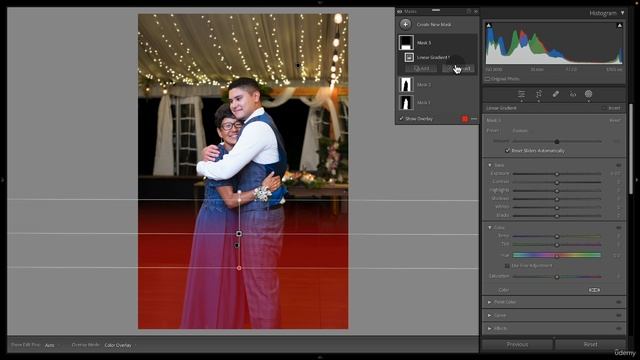Toggle the Tone section visibility switch

tap(619, 165)
